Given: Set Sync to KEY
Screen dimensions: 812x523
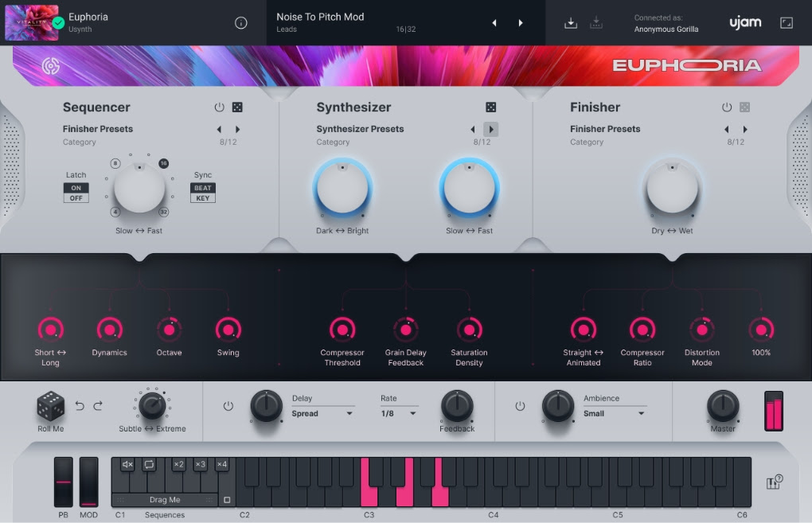Looking at the screenshot, I should coord(202,197).
